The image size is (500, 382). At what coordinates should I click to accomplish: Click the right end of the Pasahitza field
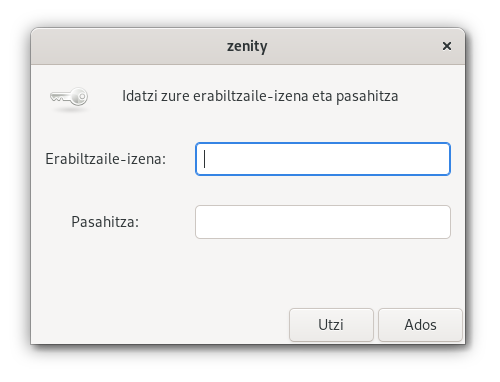coord(440,222)
